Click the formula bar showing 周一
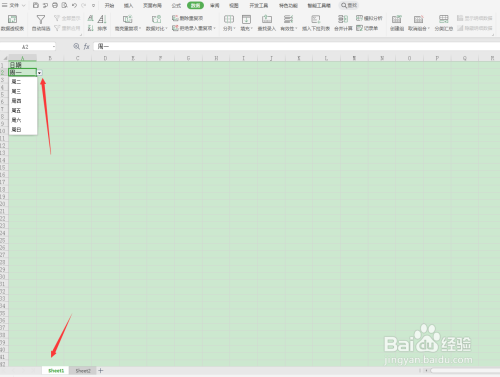Image resolution: width=500 pixels, height=377 pixels. pyautogui.click(x=296, y=46)
